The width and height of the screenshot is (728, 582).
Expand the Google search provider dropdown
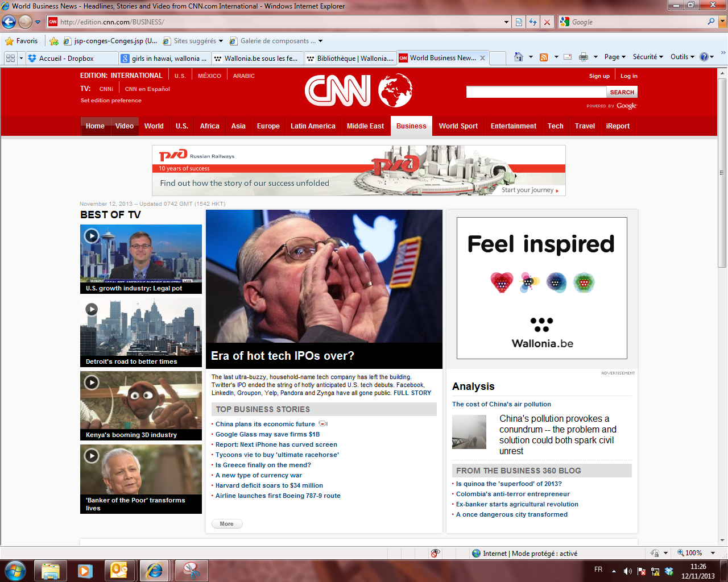(723, 22)
